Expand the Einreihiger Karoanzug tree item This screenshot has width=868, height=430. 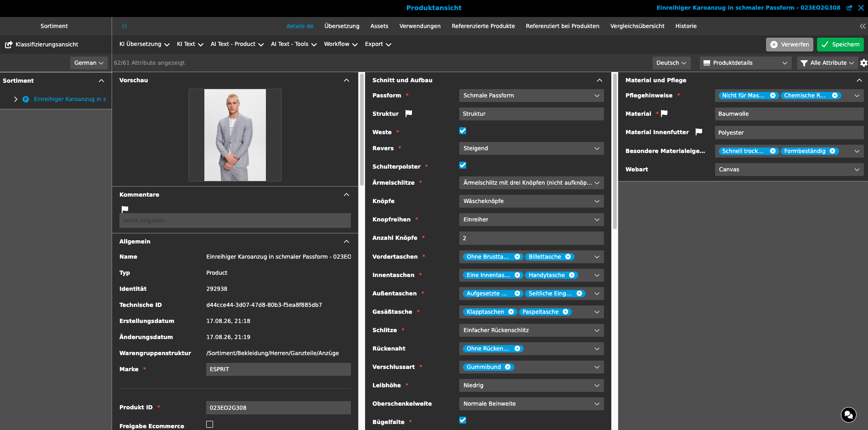[16, 99]
